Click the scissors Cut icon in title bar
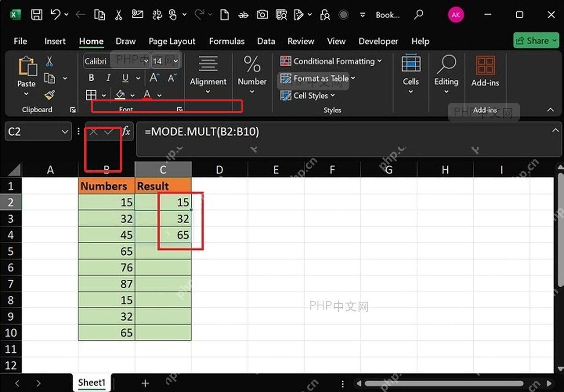564x392 pixels. pyautogui.click(x=119, y=15)
